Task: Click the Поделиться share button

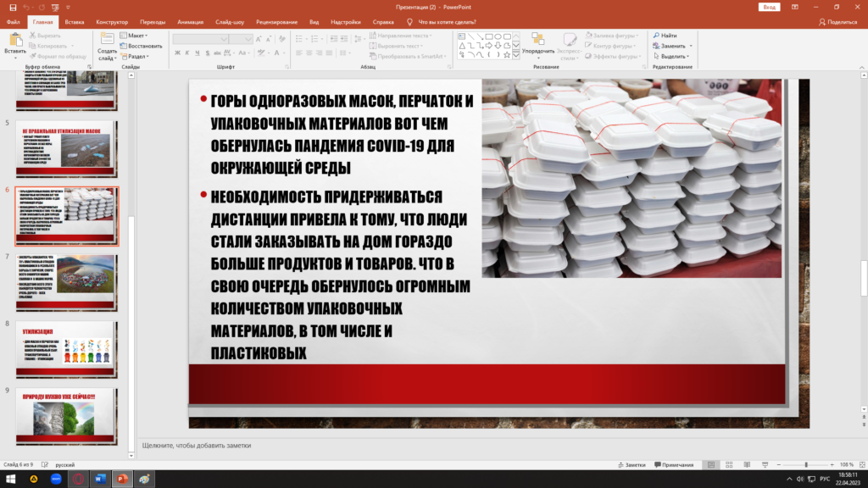Action: (x=838, y=22)
